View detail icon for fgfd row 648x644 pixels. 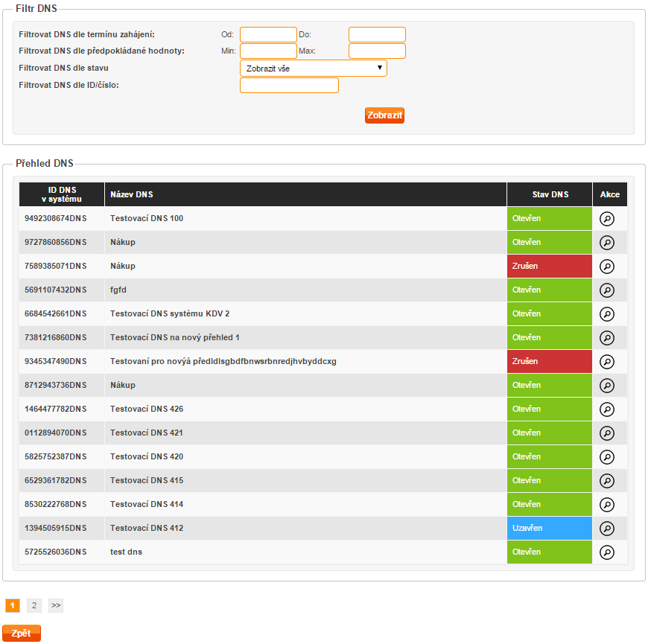tap(607, 290)
